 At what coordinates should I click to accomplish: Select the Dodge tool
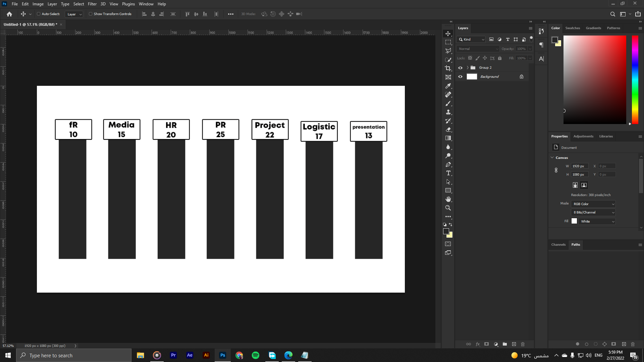pyautogui.click(x=448, y=156)
